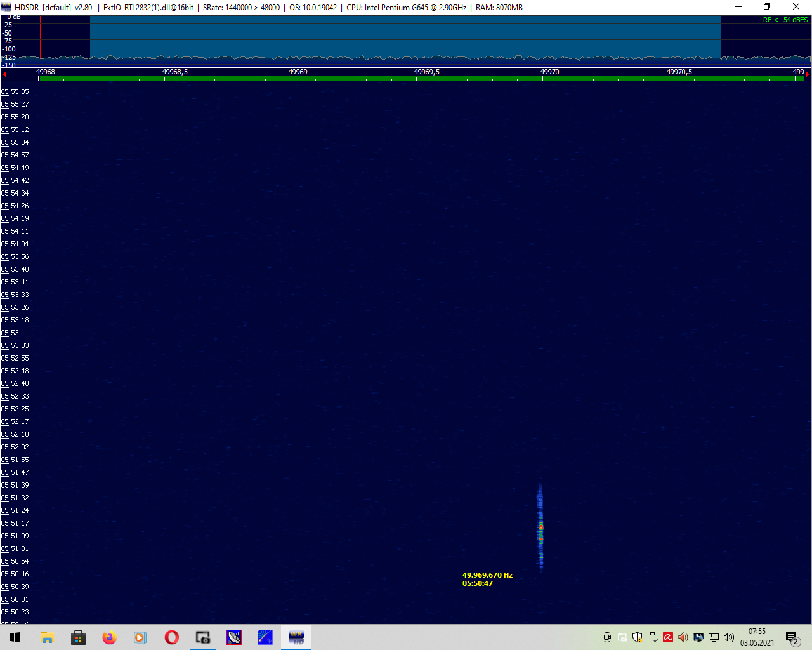The width and height of the screenshot is (812, 650).
Task: Click the USB safely remove hardware tray icon
Action: pyautogui.click(x=653, y=637)
